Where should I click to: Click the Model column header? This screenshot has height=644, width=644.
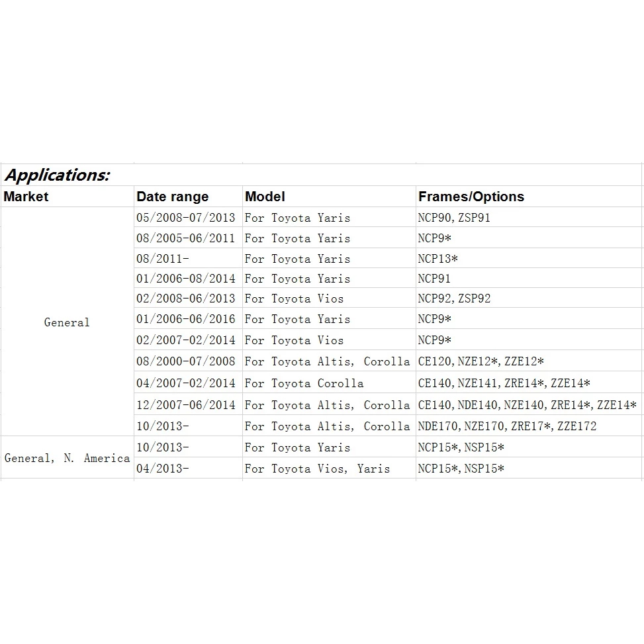(x=329, y=197)
